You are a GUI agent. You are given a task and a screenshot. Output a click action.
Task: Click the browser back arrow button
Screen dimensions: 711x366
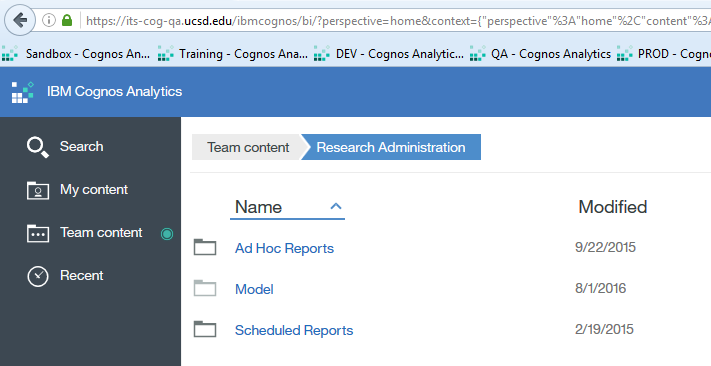20,20
